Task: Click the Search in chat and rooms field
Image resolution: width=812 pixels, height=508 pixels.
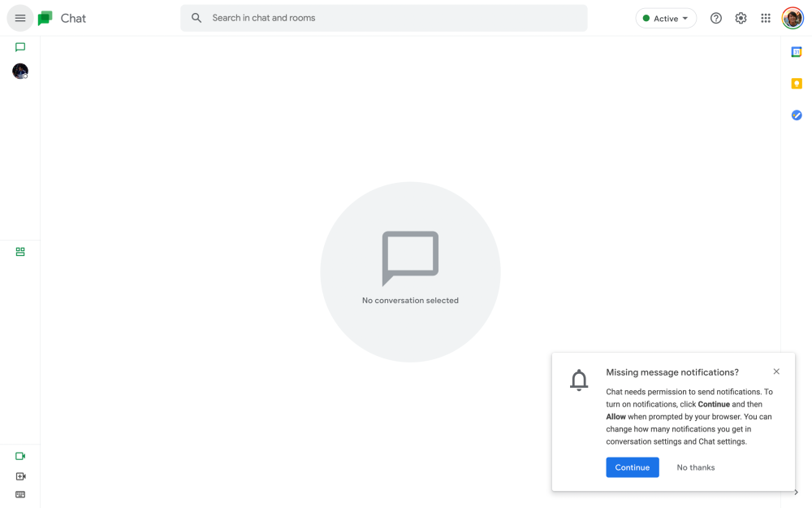Action: pos(390,18)
